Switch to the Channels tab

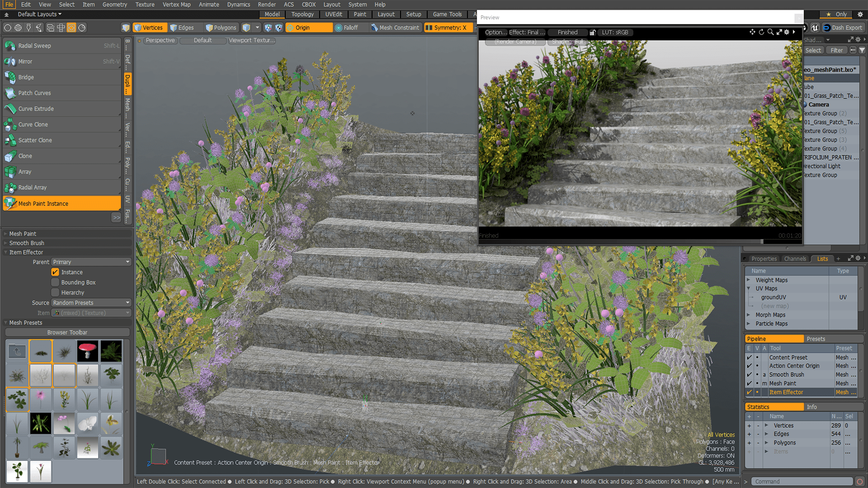[x=795, y=258]
